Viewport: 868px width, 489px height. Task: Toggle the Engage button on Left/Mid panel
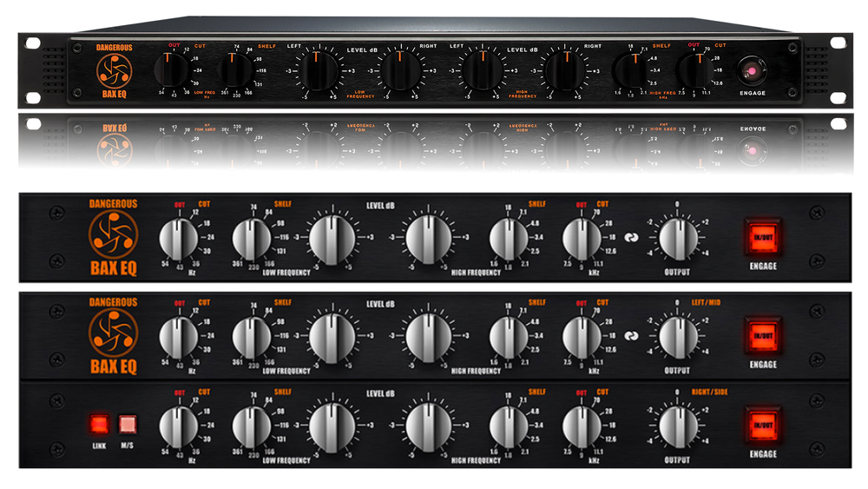coord(763,335)
